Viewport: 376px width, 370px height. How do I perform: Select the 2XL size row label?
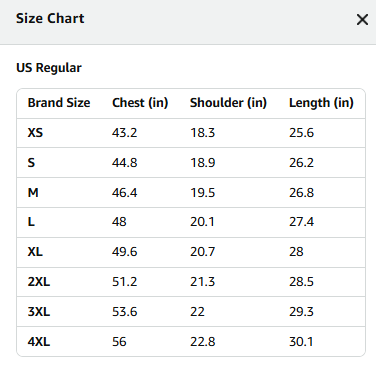click(39, 282)
